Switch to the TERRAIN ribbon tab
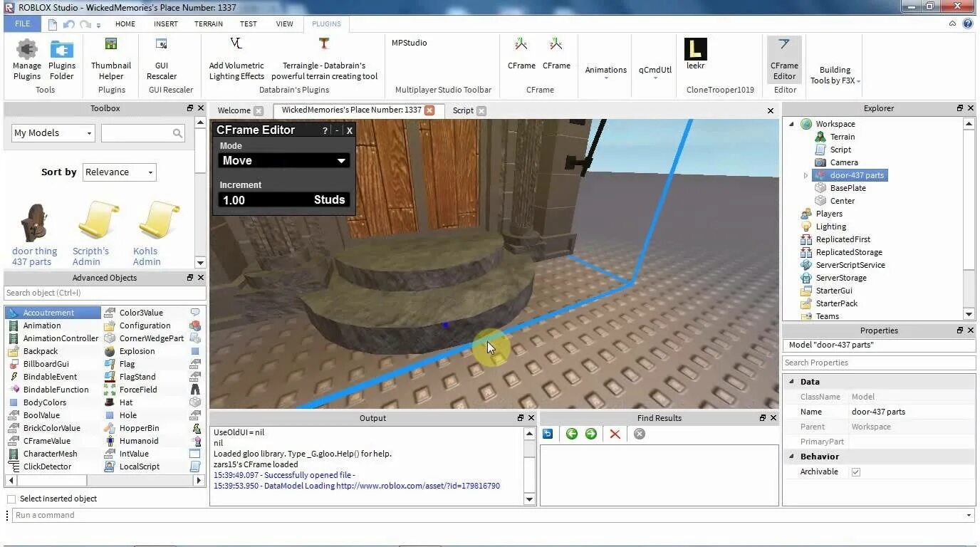 209,24
